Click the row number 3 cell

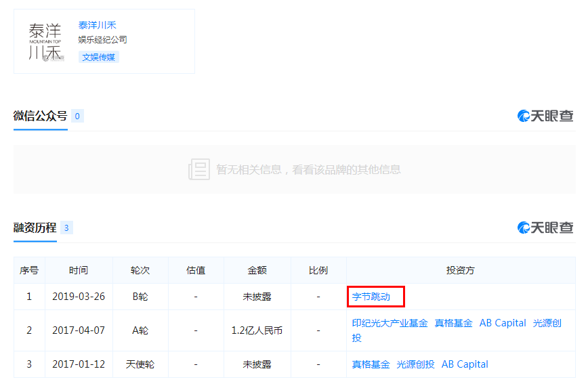pos(29,364)
